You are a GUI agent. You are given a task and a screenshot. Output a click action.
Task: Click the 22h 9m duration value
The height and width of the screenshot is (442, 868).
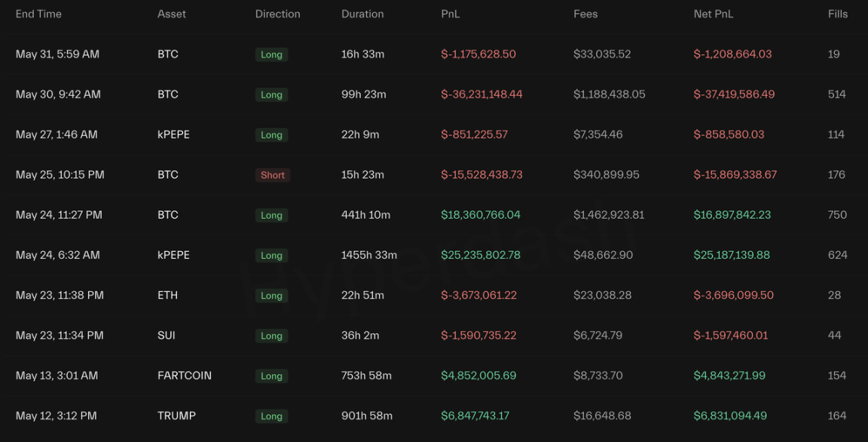coord(360,134)
